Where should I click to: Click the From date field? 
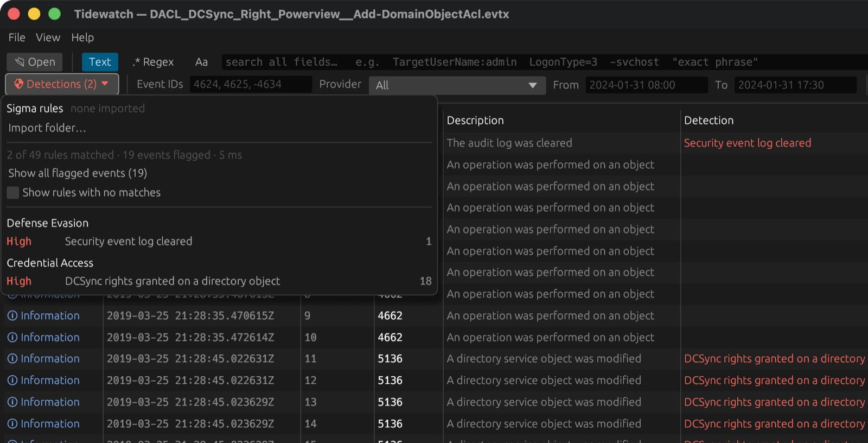pos(647,85)
